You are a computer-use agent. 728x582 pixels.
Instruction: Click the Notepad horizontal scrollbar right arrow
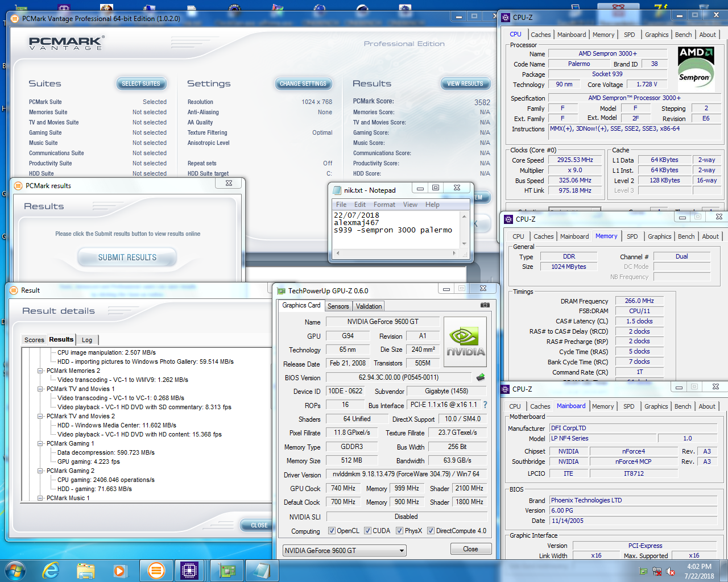click(454, 253)
